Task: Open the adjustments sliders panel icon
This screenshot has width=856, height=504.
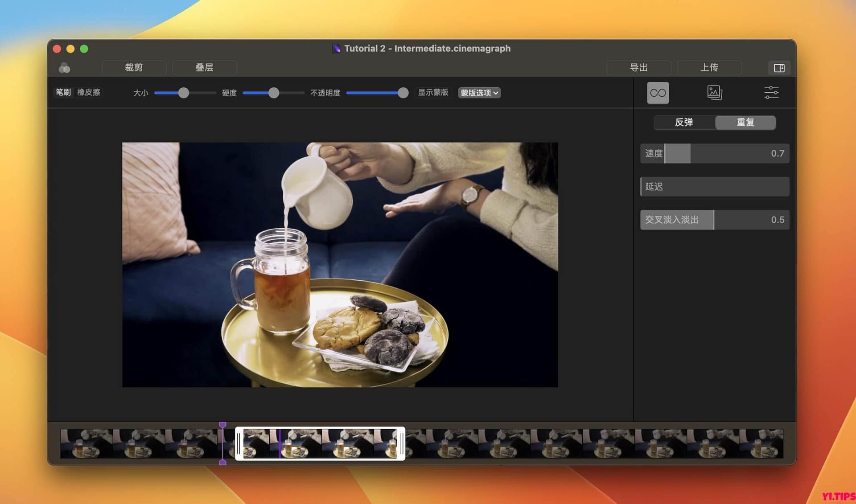Action: pos(771,93)
